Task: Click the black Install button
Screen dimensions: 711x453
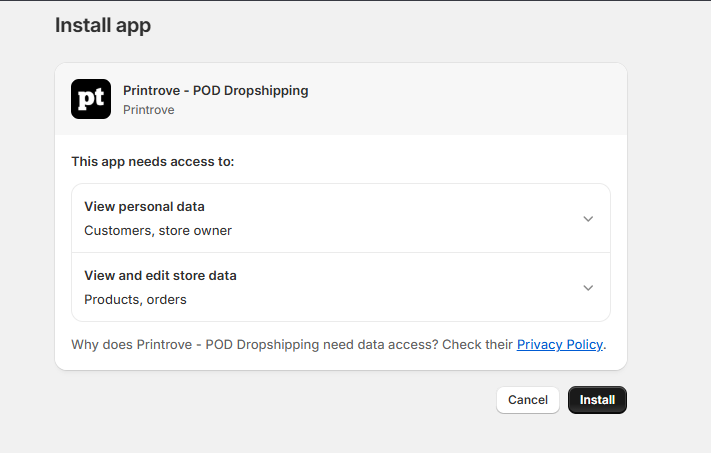Action: tap(597, 400)
